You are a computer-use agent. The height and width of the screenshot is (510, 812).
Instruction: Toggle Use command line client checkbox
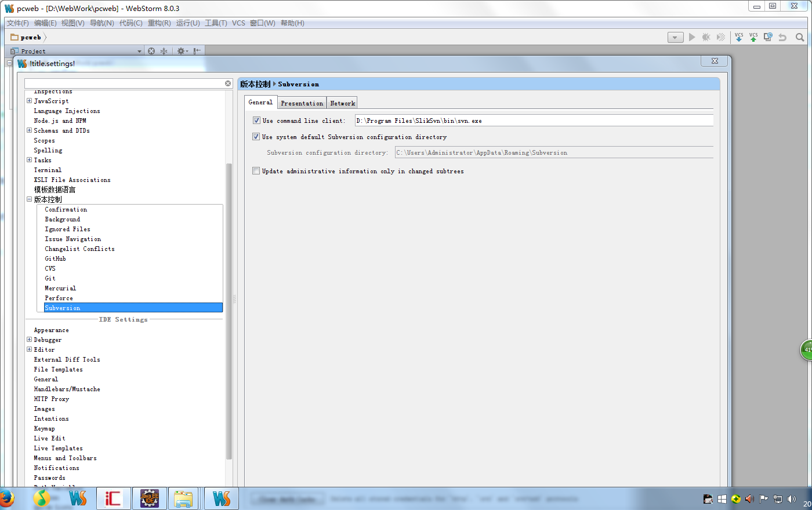coord(256,121)
